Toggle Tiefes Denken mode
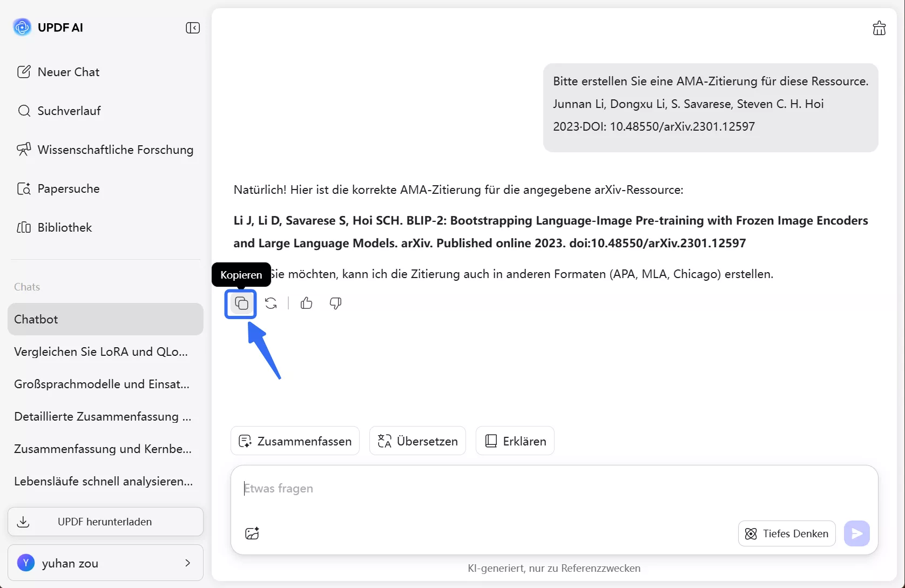This screenshot has height=588, width=905. 787,533
